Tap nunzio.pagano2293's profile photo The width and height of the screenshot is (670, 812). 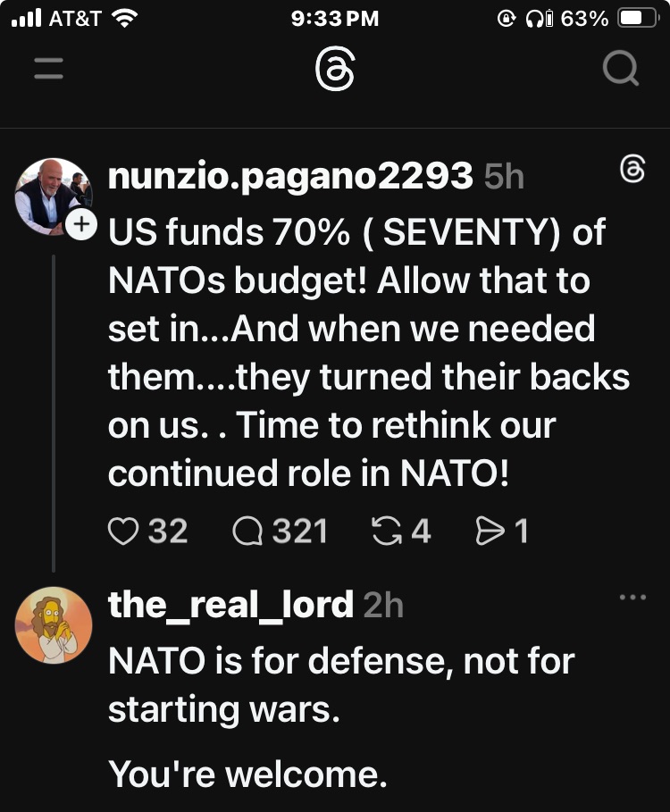click(x=54, y=197)
